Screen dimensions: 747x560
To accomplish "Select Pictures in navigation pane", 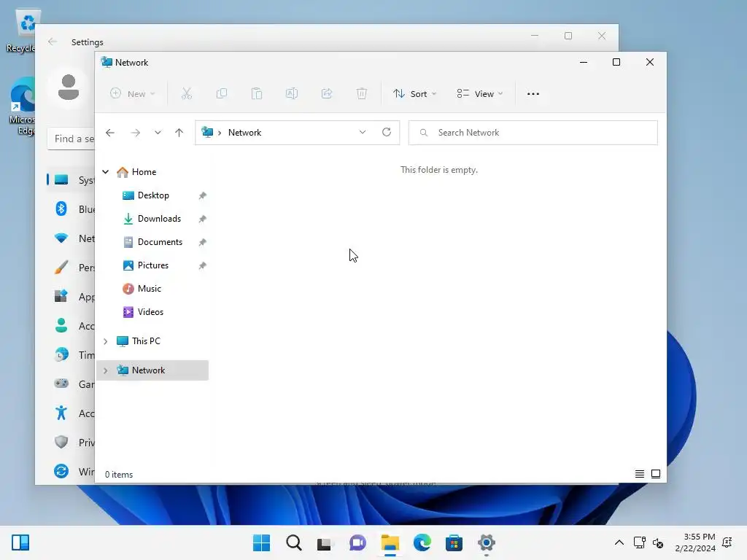I will coord(153,265).
